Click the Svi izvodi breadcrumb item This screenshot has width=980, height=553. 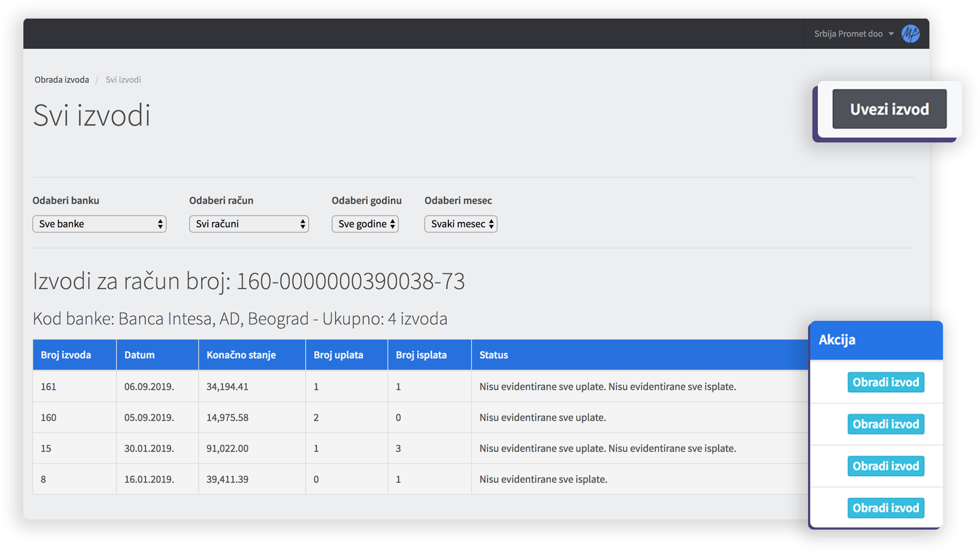pos(123,79)
